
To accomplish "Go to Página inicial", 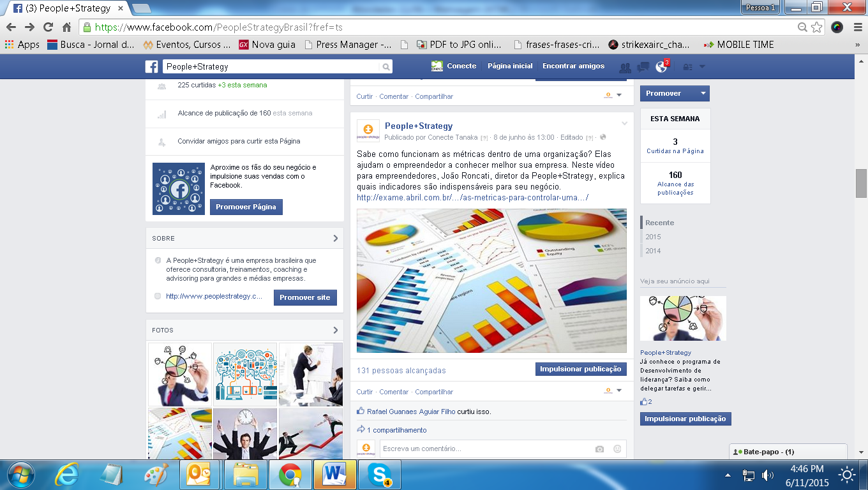I will [x=510, y=66].
